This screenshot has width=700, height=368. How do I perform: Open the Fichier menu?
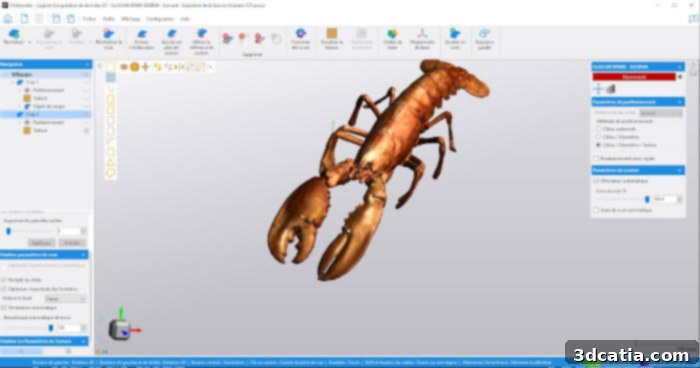89,19
